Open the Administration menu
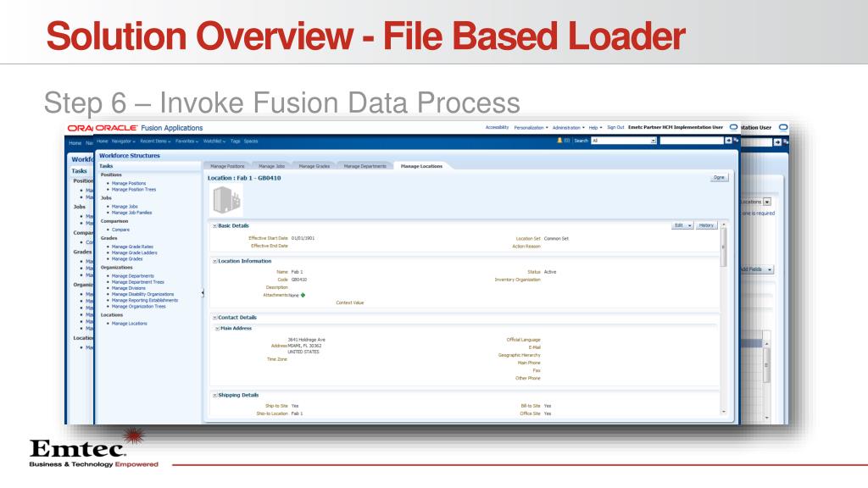Viewport: 868px width, 488px height. coord(568,128)
